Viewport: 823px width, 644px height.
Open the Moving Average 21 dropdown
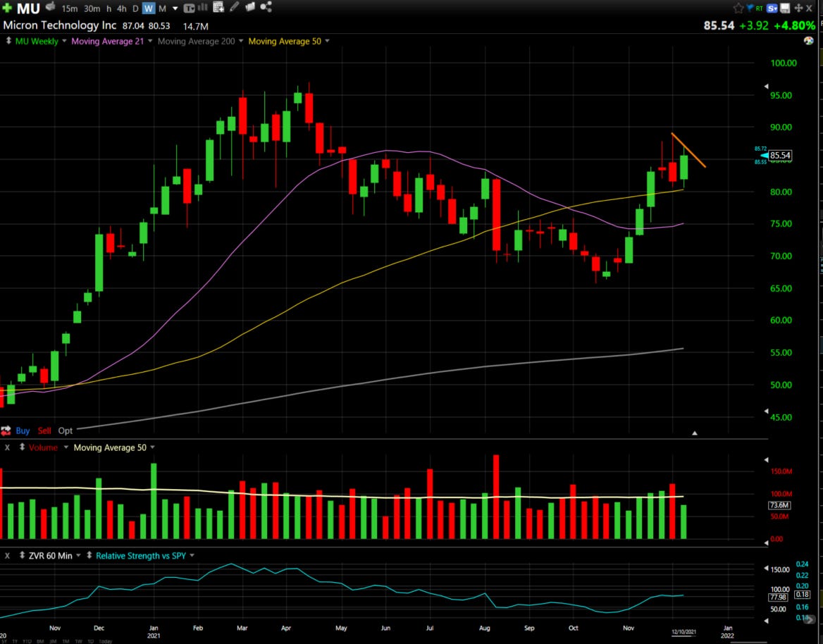click(x=150, y=41)
